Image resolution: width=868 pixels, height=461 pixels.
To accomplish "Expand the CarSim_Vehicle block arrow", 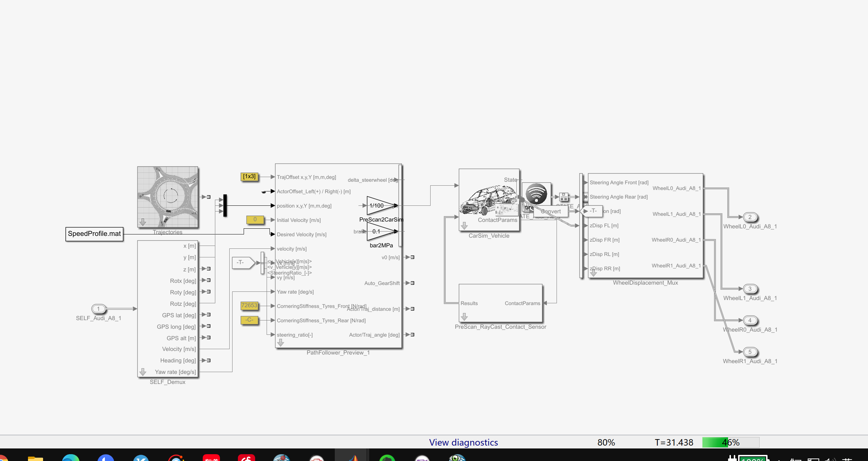I will (x=465, y=225).
